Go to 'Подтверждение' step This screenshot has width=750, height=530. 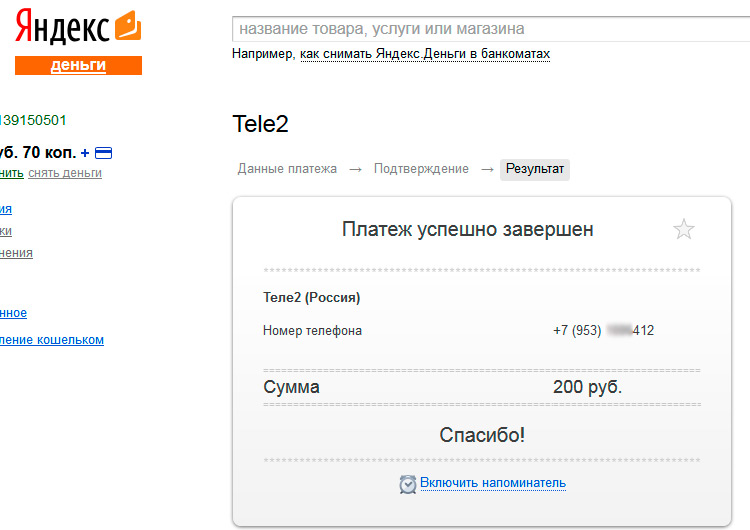[x=421, y=169]
